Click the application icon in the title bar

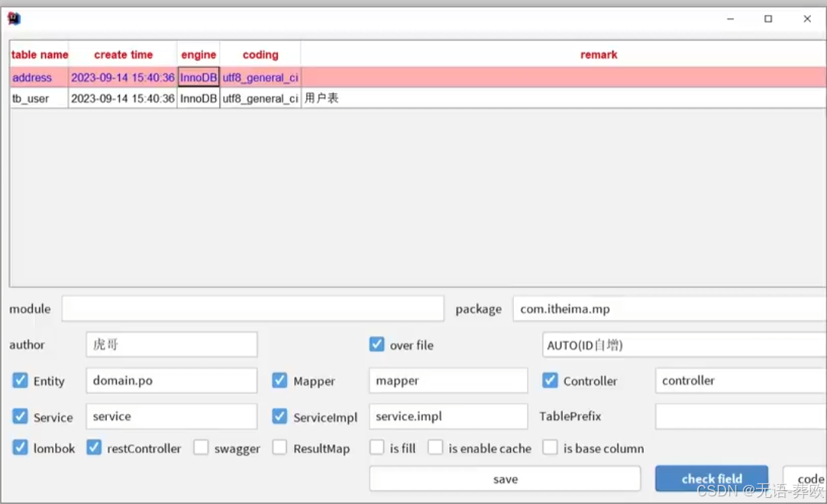coord(14,18)
